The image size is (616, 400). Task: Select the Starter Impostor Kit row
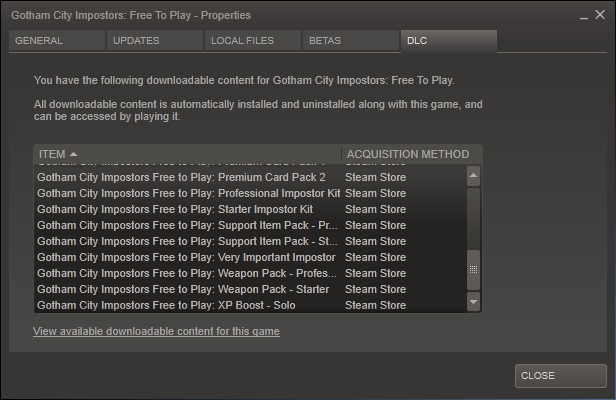pos(250,209)
